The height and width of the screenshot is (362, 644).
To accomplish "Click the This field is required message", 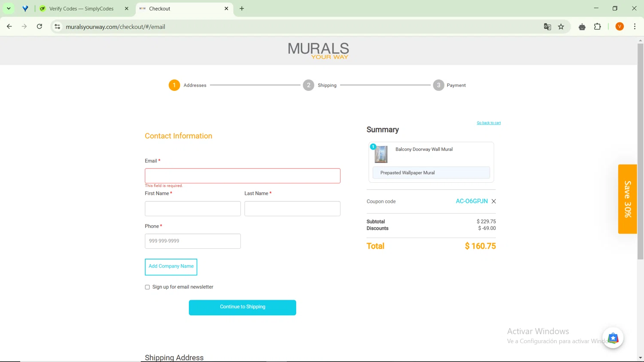I will (164, 186).
